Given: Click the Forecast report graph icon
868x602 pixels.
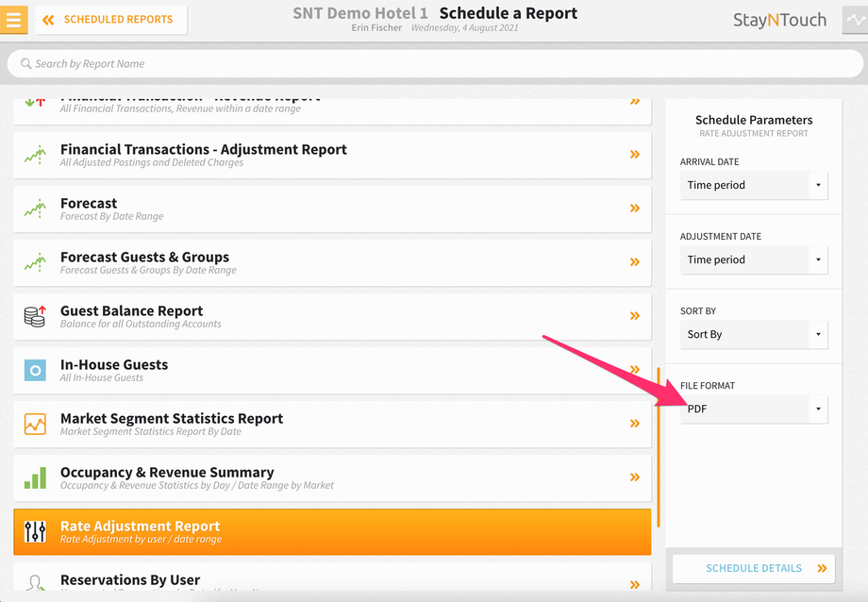Looking at the screenshot, I should (35, 209).
